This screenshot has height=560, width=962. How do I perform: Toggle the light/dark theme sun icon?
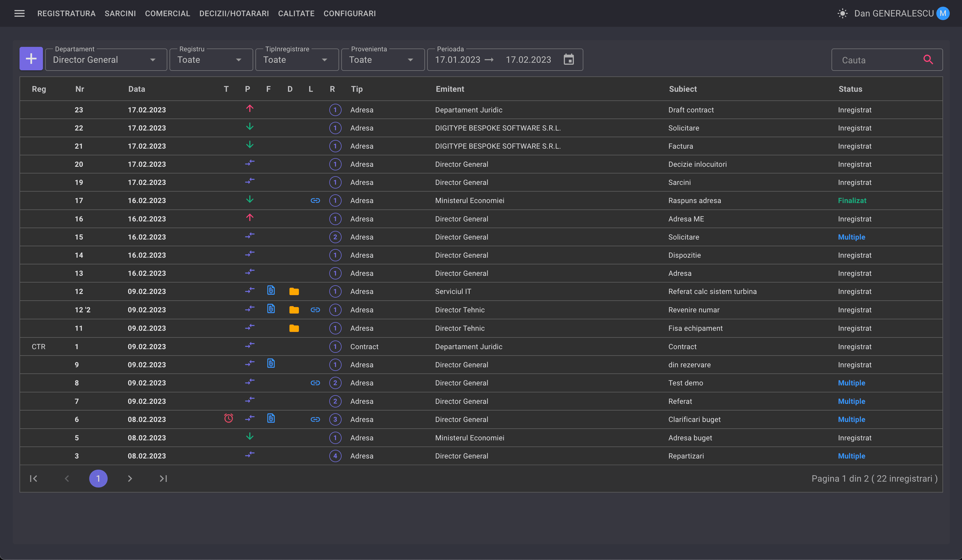[x=842, y=13]
